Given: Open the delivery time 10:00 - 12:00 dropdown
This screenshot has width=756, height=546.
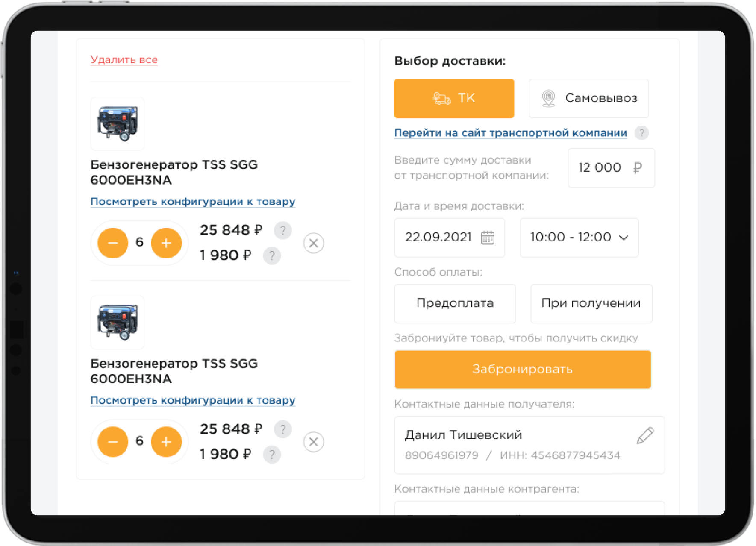Looking at the screenshot, I should click(x=579, y=238).
